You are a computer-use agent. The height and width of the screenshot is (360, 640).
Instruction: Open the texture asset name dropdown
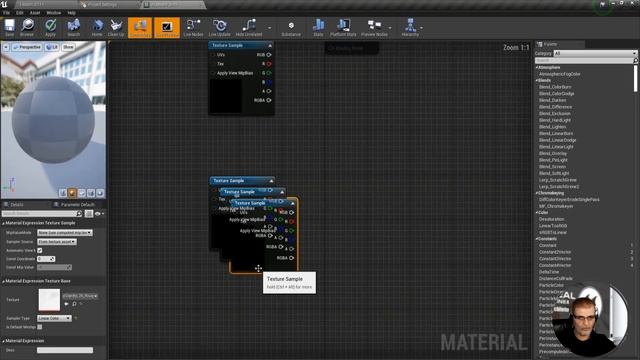pos(80,296)
